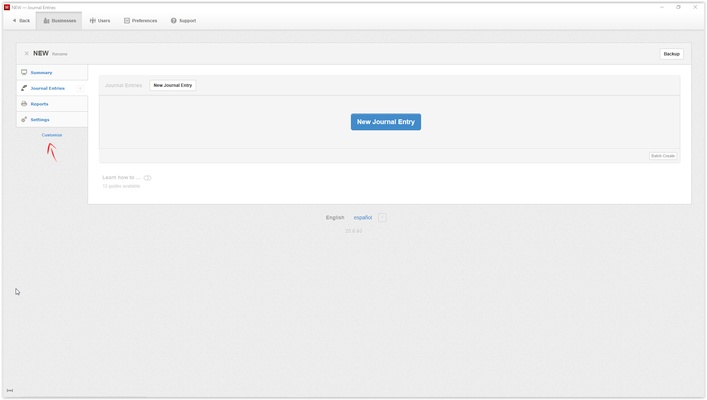The width and height of the screenshot is (707, 400).
Task: Minimize the application window
Action: (x=662, y=7)
